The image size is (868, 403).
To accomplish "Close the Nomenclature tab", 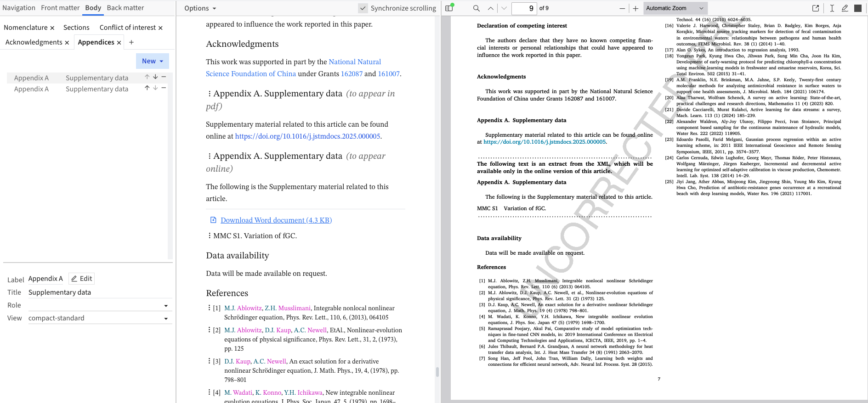I will (52, 28).
